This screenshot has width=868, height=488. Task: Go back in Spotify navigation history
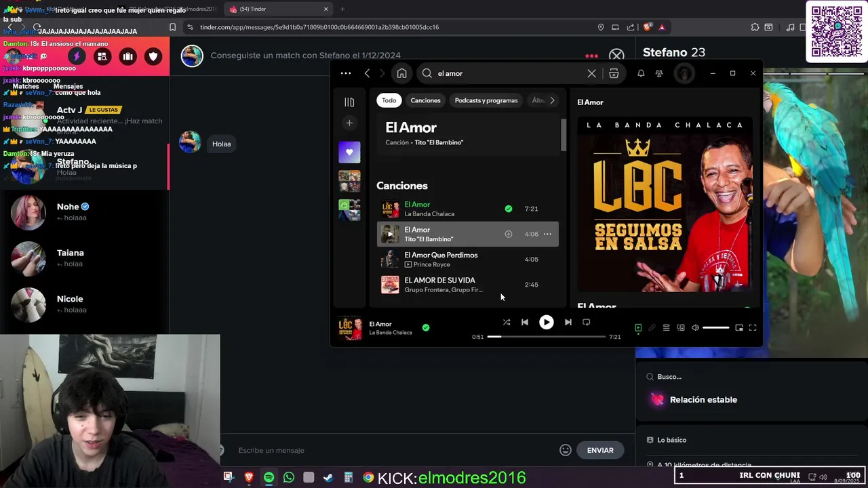[367, 73]
